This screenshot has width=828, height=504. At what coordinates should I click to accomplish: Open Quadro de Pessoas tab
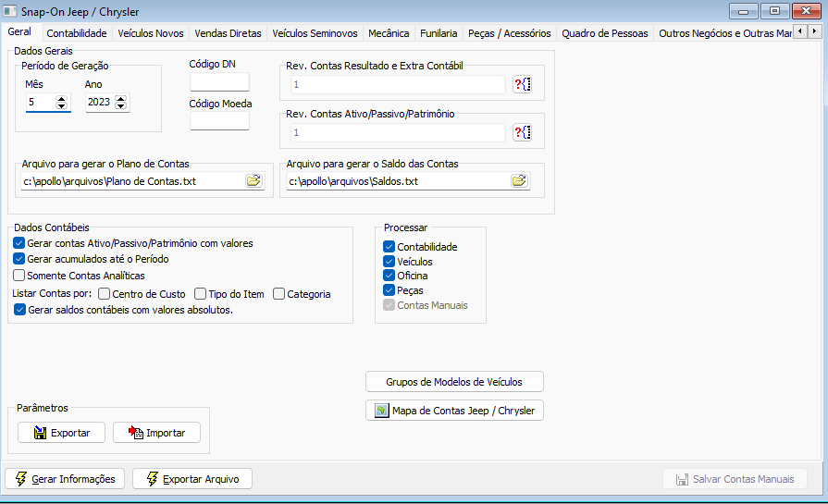pos(605,33)
